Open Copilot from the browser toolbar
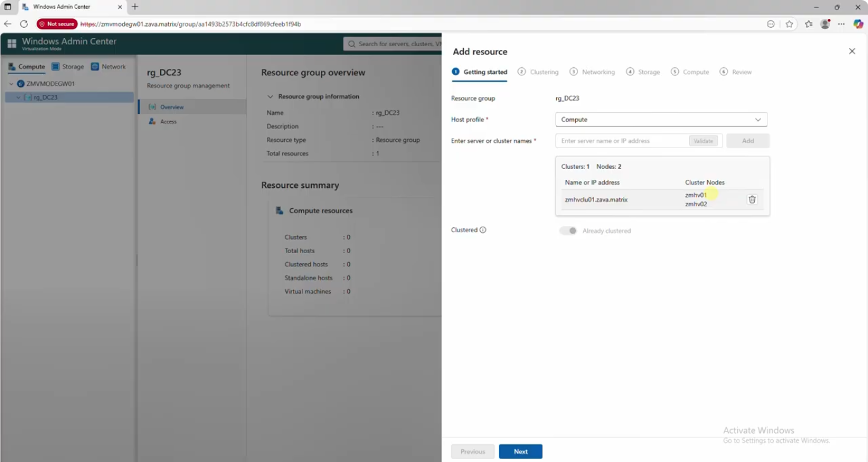The height and width of the screenshot is (462, 868). point(857,23)
